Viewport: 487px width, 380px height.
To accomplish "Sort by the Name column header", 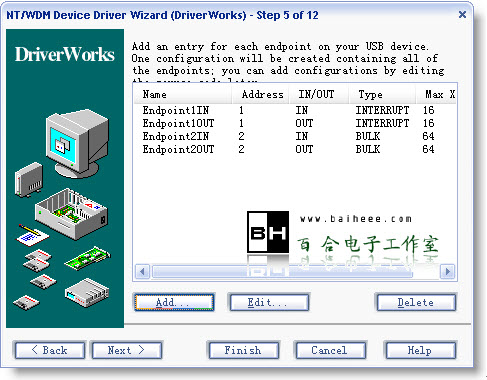I will 183,94.
